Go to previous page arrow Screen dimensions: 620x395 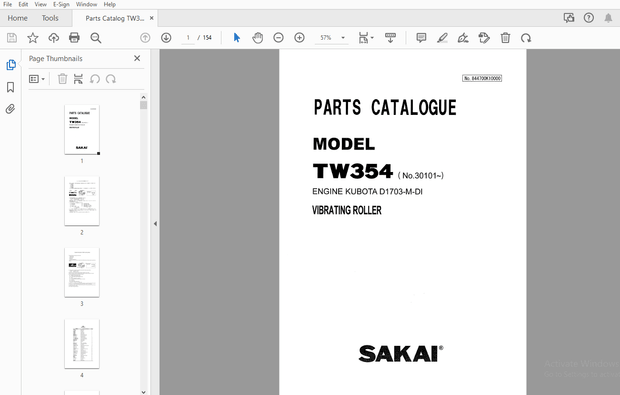tap(145, 38)
